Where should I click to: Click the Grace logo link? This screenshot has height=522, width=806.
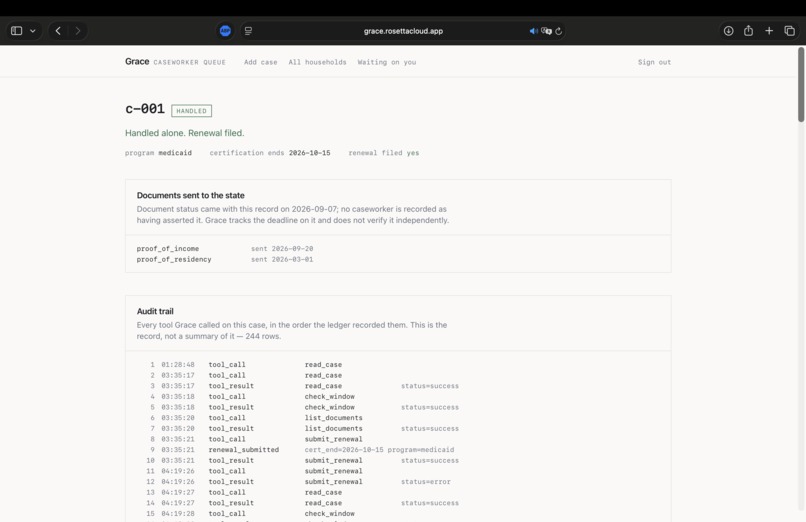[137, 61]
